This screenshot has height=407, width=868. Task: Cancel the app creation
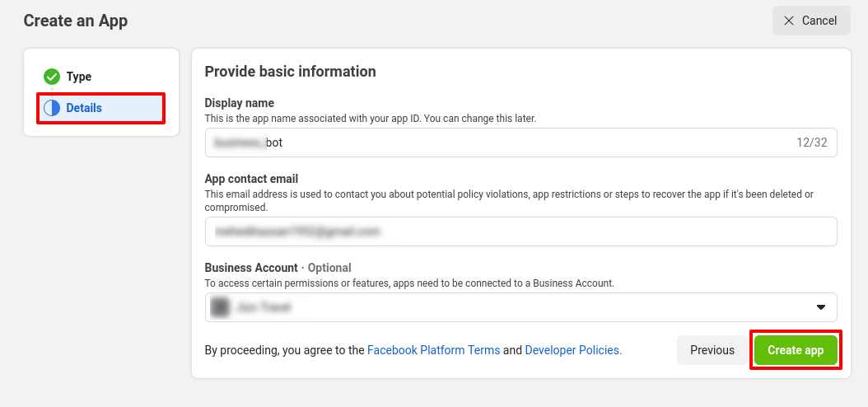(x=810, y=21)
